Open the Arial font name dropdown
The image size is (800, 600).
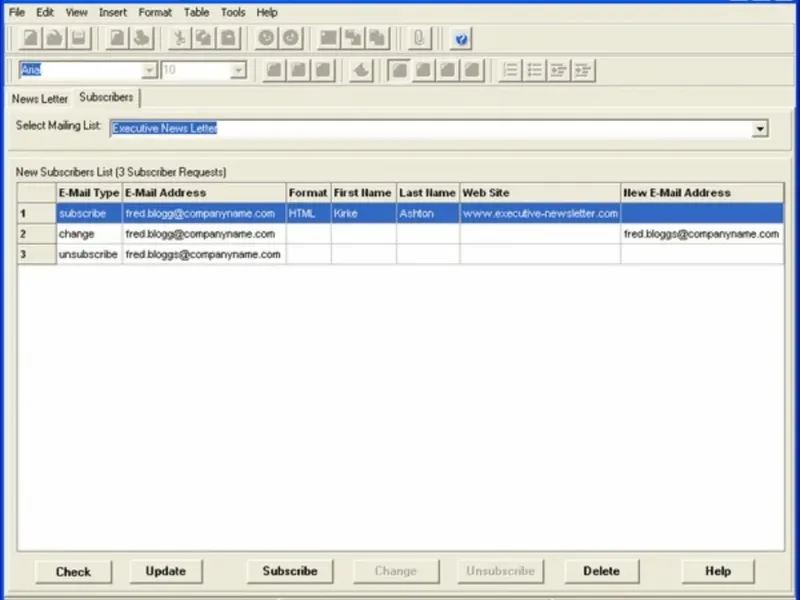tap(149, 70)
